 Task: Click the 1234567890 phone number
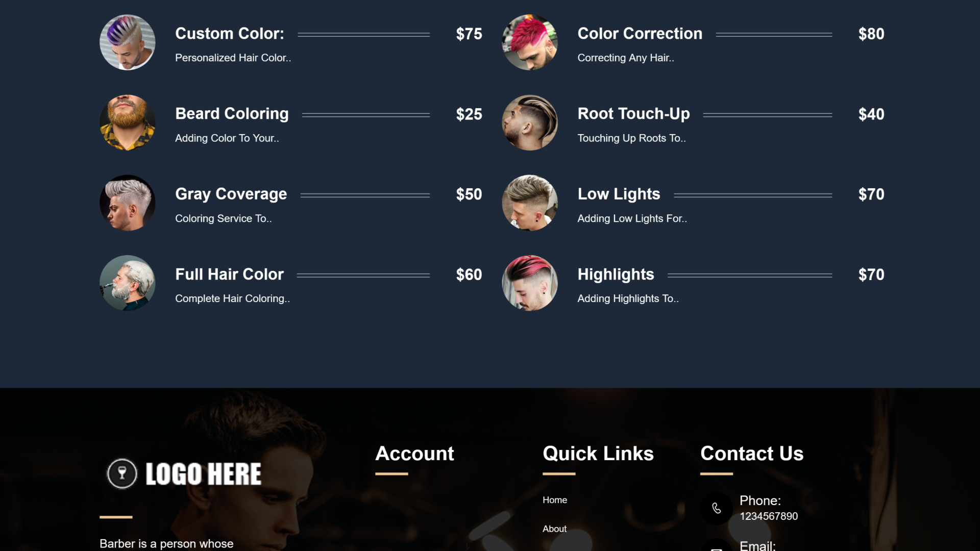(769, 516)
